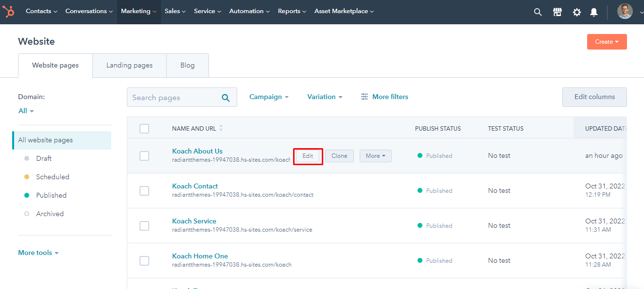Click the 12:19 PM update time
Screen dimensions: 644x289
[x=598, y=195]
